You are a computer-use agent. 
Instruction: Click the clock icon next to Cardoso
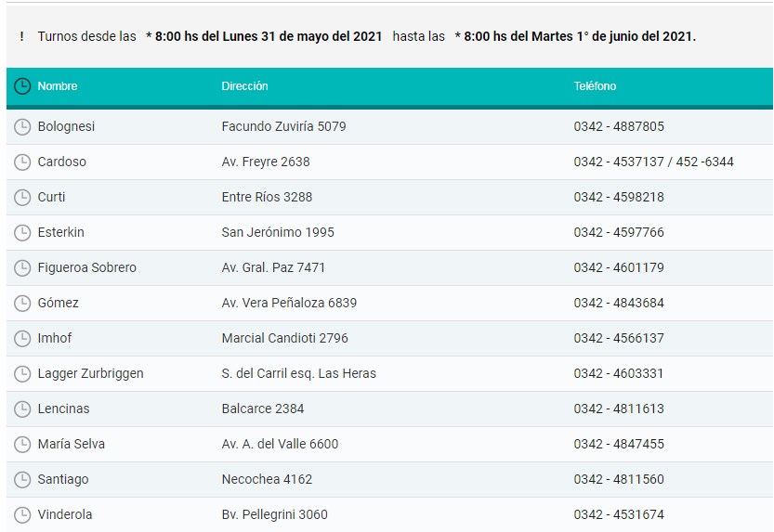22,162
